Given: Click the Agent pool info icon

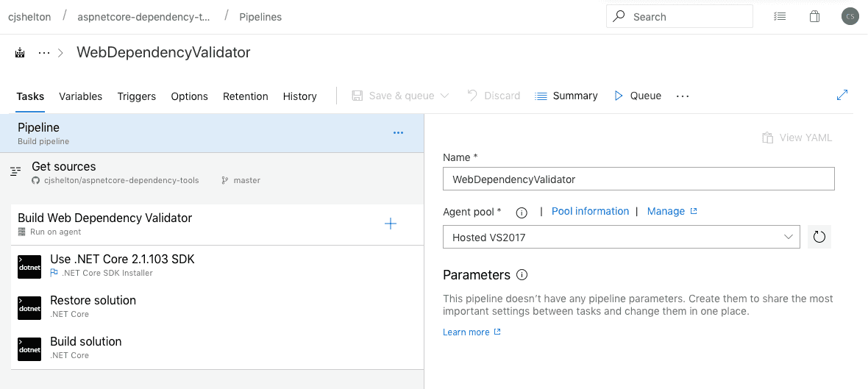Looking at the screenshot, I should 522,213.
